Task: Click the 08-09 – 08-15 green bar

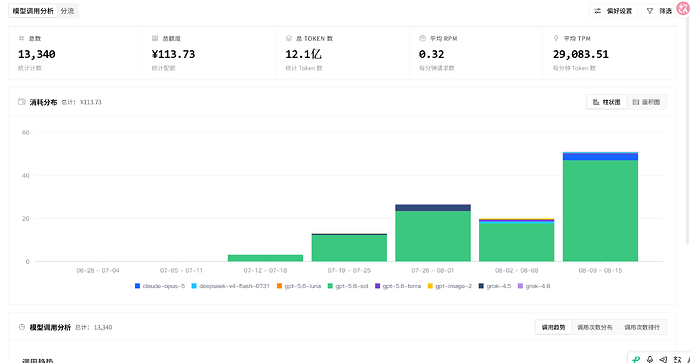Action: (x=600, y=210)
